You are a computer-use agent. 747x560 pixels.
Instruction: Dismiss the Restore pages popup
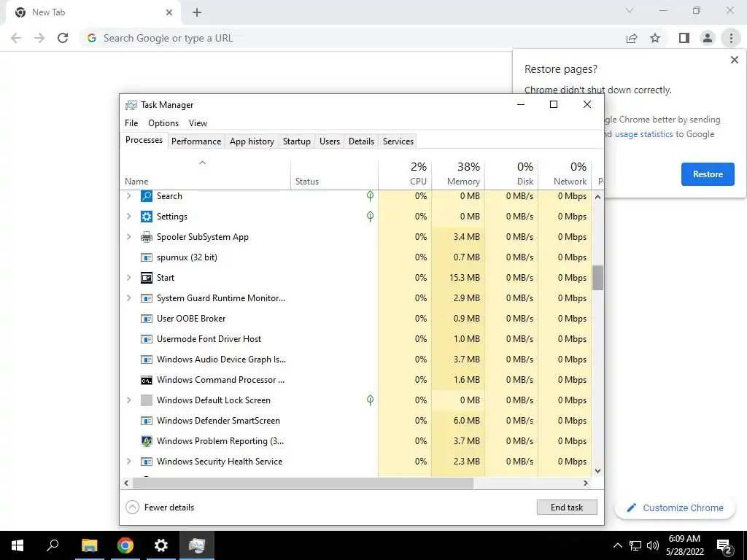point(734,60)
